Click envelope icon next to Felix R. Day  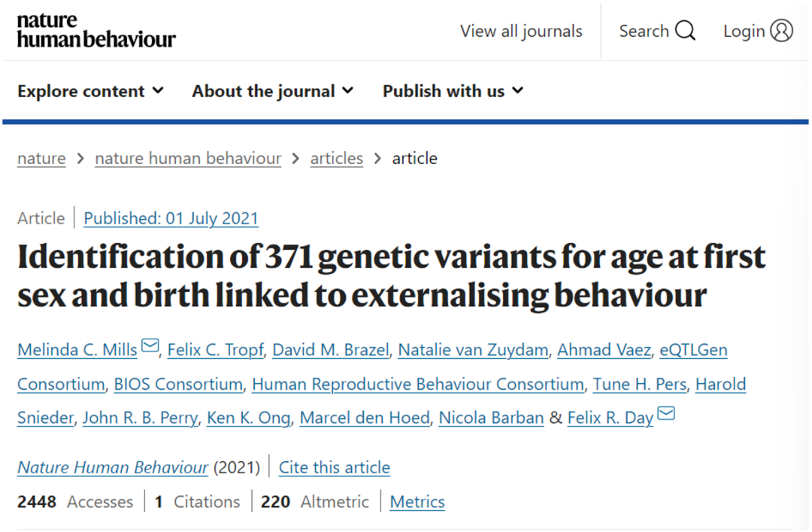click(666, 413)
